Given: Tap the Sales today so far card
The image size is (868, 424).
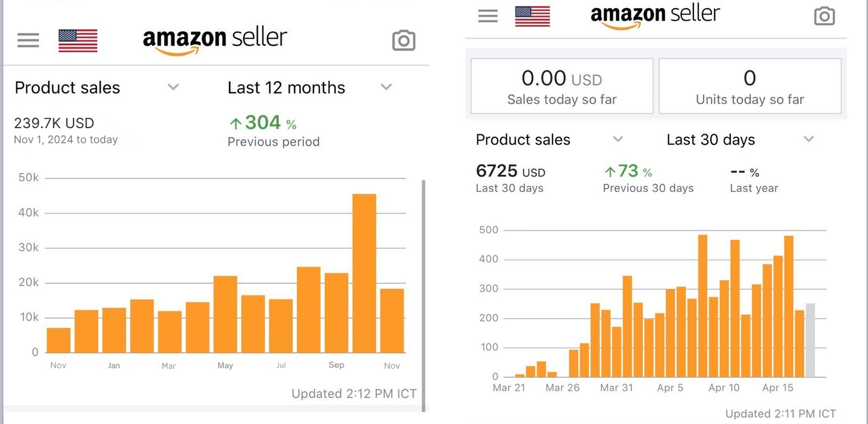Looking at the screenshot, I should [562, 86].
